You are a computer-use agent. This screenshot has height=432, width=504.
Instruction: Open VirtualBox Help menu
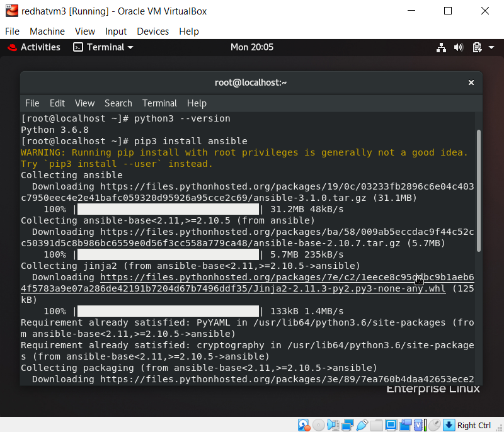coord(189,31)
